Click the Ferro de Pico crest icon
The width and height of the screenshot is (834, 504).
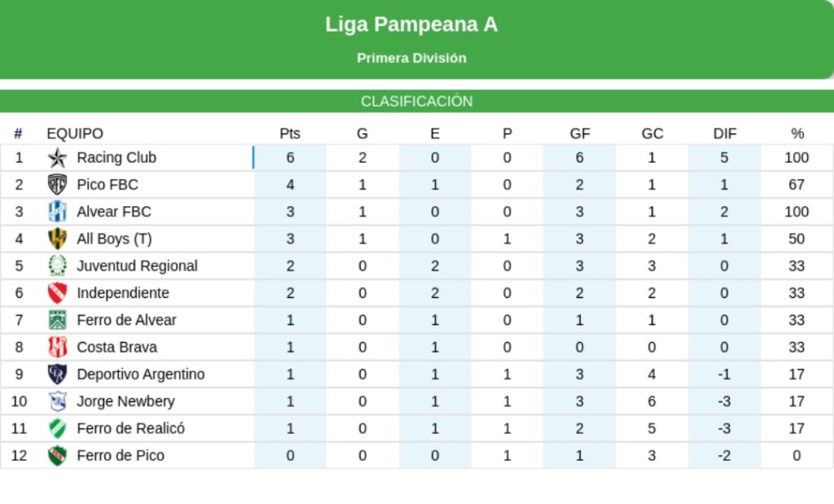tap(57, 455)
